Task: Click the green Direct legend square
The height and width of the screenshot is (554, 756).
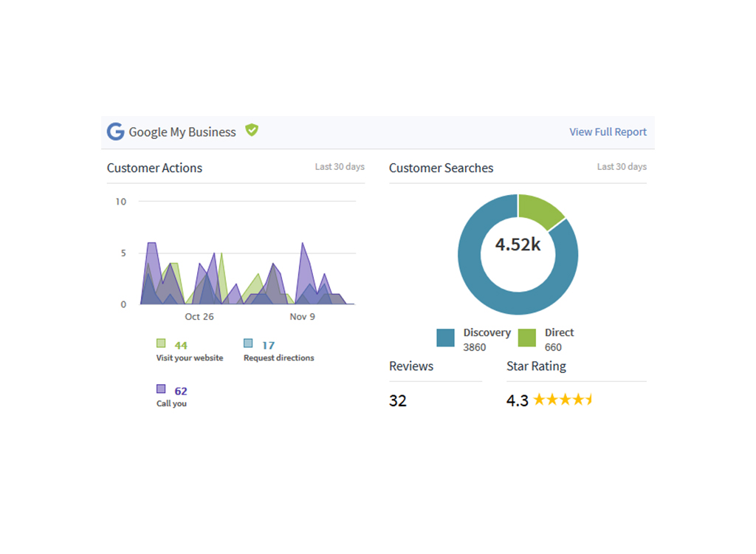Action: [x=529, y=338]
